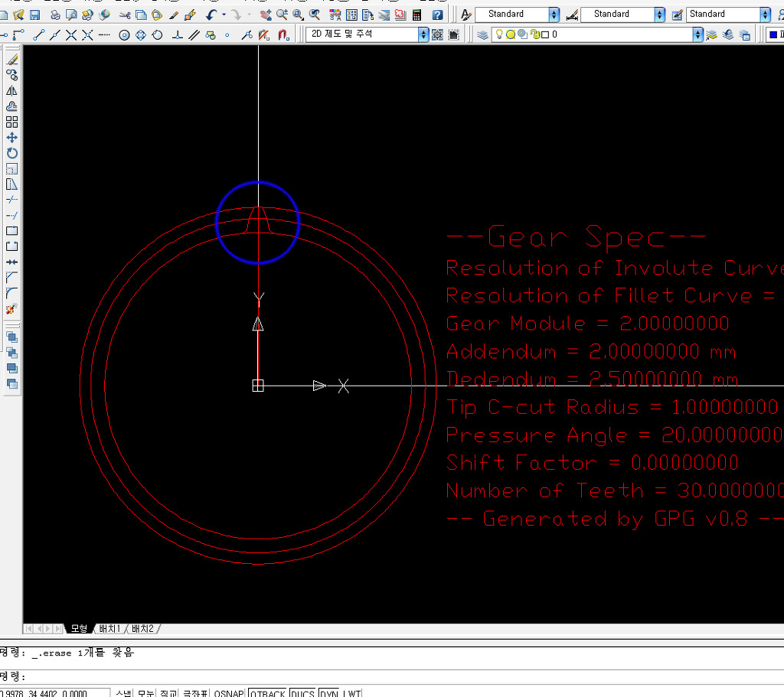Toggle LWT lineweight display
This screenshot has height=697, width=784.
(351, 693)
